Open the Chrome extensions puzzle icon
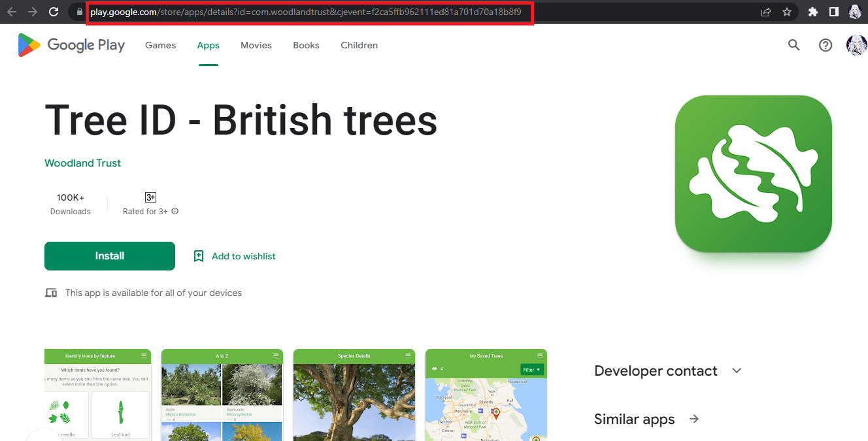The width and height of the screenshot is (868, 441). click(813, 12)
